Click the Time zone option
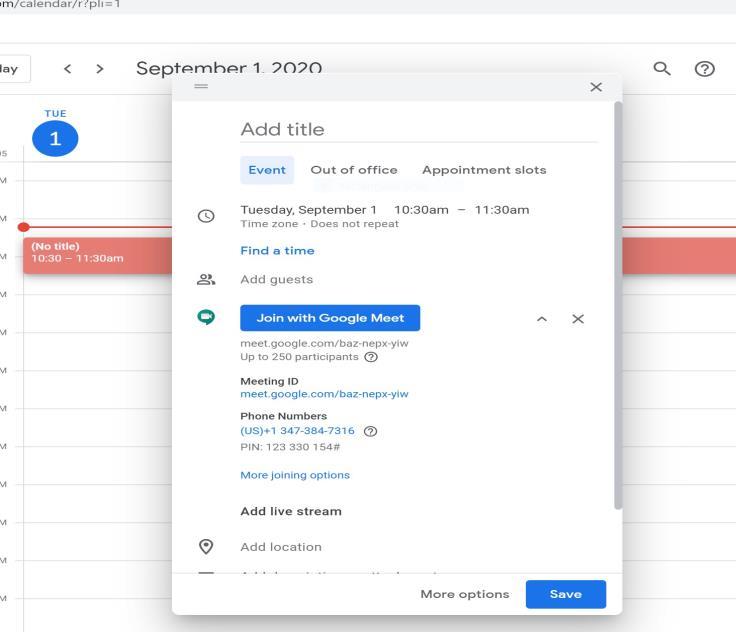 (x=269, y=224)
